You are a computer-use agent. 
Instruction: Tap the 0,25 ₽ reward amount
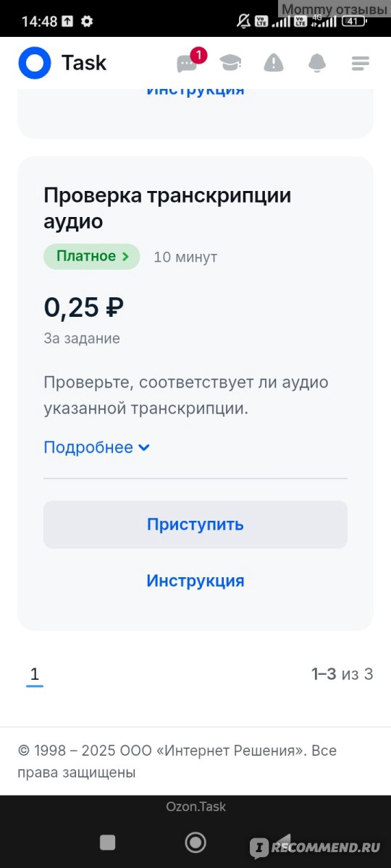tap(84, 307)
